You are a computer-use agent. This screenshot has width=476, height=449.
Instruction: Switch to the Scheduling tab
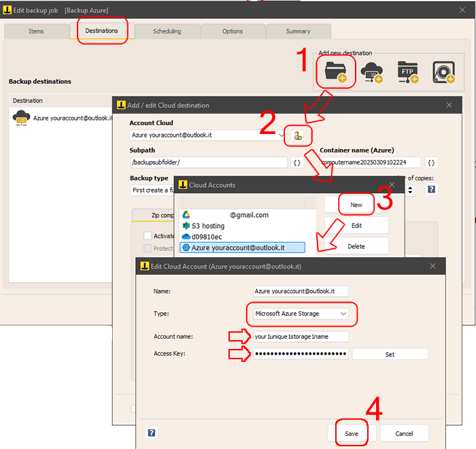167,31
